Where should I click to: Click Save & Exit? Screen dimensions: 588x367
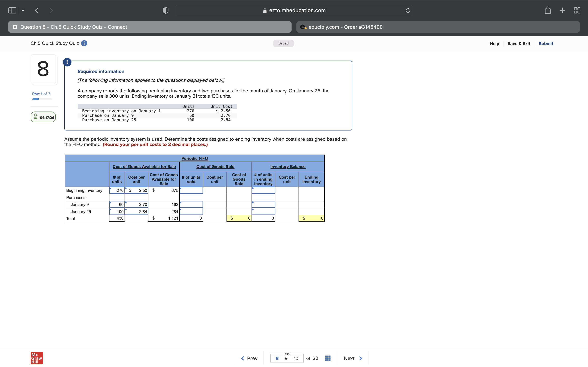[519, 43]
